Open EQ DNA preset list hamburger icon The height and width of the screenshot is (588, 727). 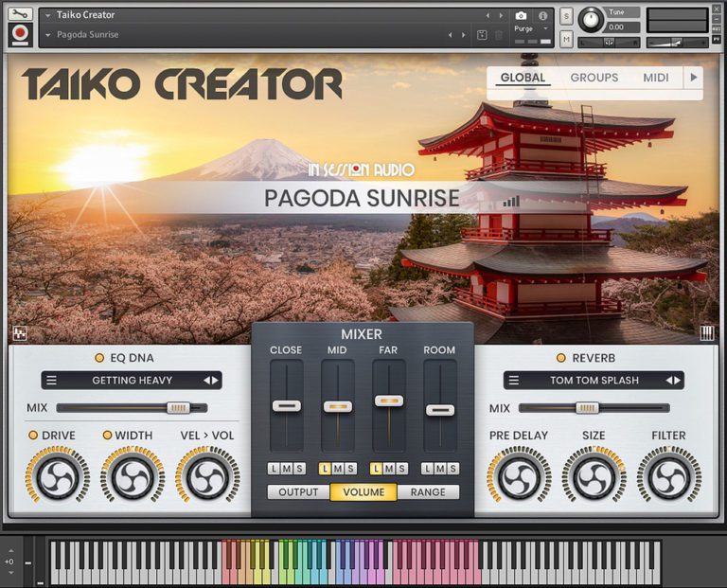pos(51,381)
